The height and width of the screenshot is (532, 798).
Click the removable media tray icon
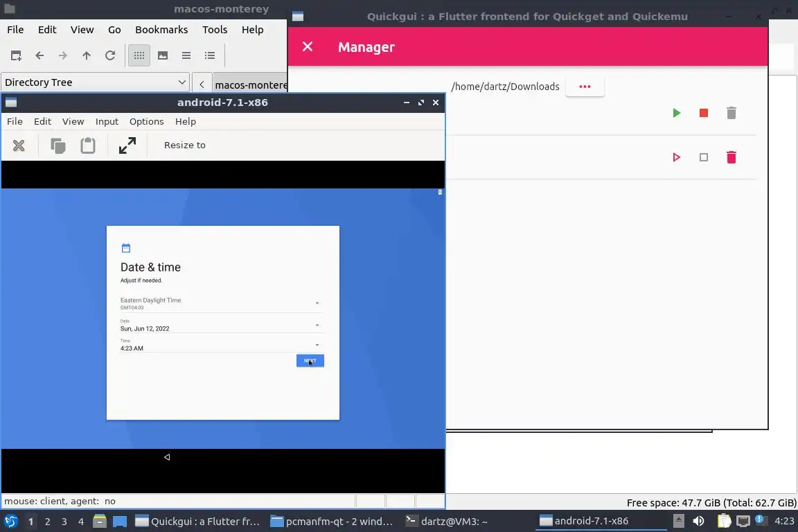(x=679, y=521)
